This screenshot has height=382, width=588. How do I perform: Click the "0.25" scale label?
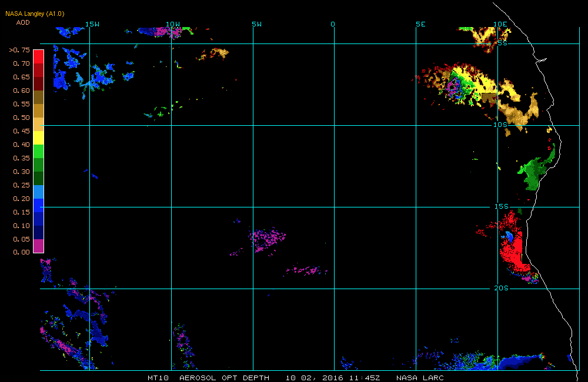[21, 185]
